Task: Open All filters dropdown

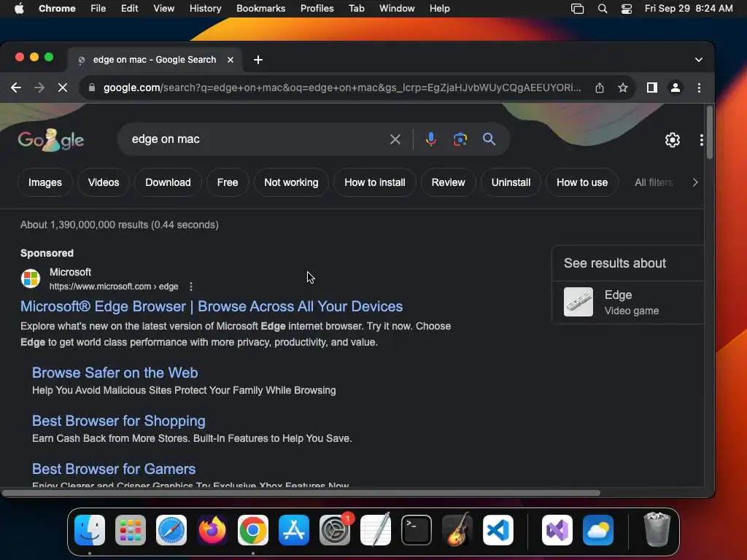Action: pos(653,182)
